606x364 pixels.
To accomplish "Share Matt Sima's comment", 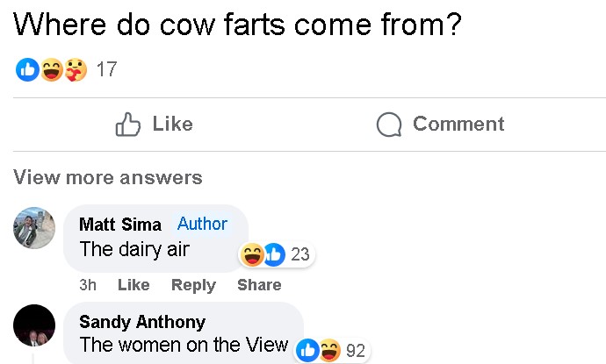I will click(259, 285).
